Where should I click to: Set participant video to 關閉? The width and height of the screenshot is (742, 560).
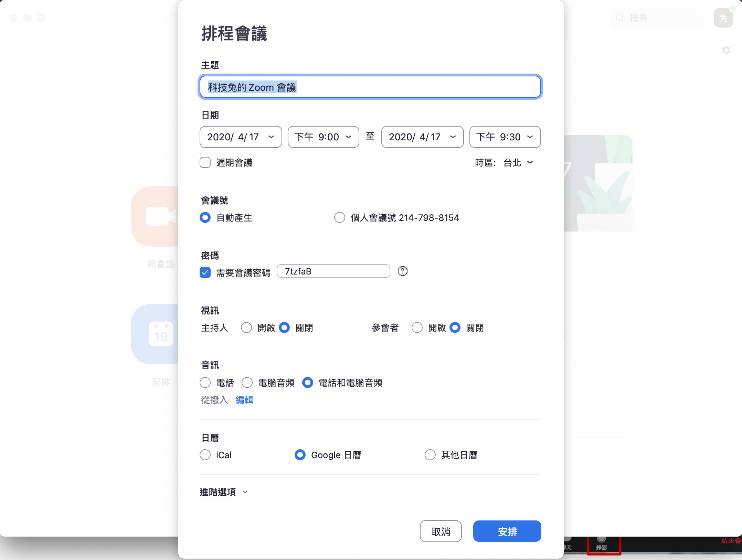click(x=455, y=327)
